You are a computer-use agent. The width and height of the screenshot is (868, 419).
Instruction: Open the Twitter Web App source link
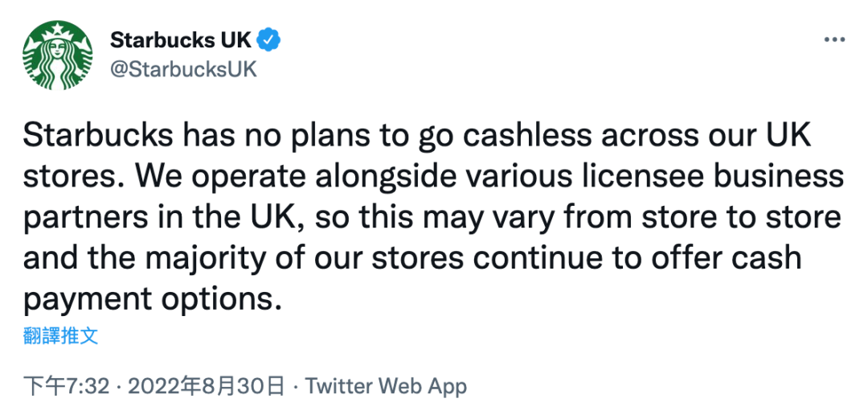pyautogui.click(x=386, y=387)
